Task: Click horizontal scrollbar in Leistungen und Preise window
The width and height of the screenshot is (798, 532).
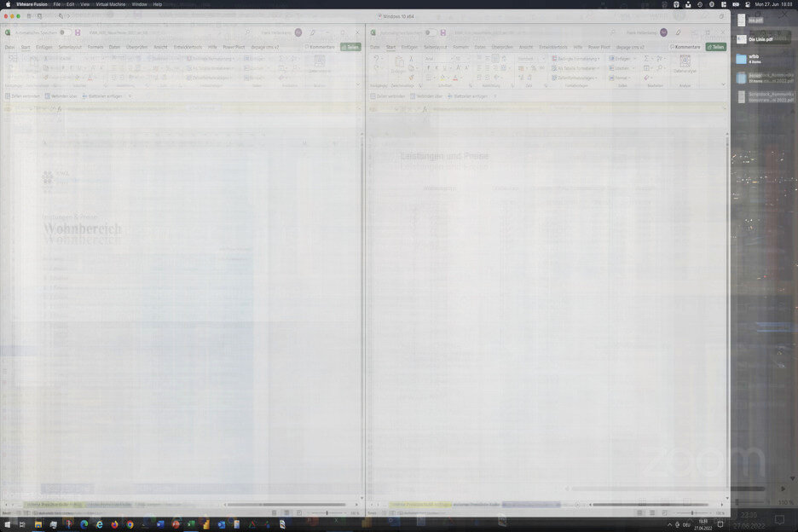Action: pos(651,505)
